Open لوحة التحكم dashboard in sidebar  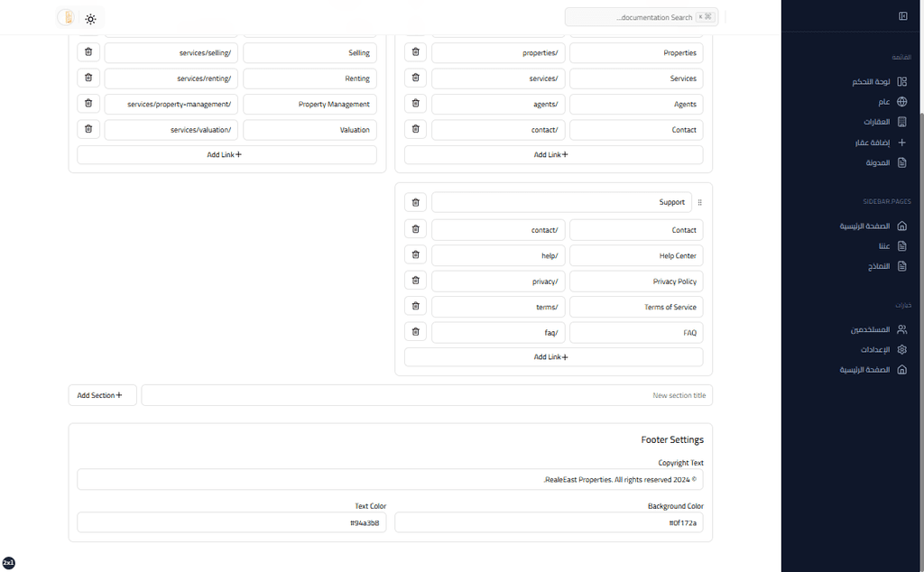[x=879, y=81]
